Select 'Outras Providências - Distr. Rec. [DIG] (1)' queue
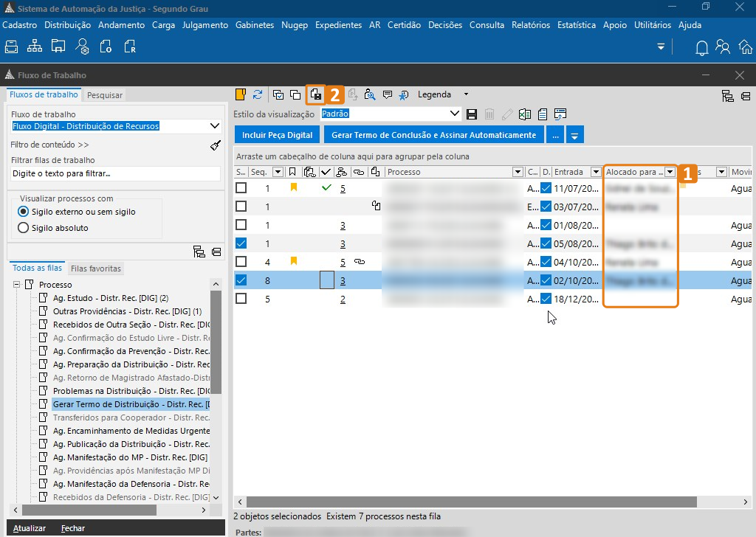The width and height of the screenshot is (756, 537). pyautogui.click(x=127, y=311)
